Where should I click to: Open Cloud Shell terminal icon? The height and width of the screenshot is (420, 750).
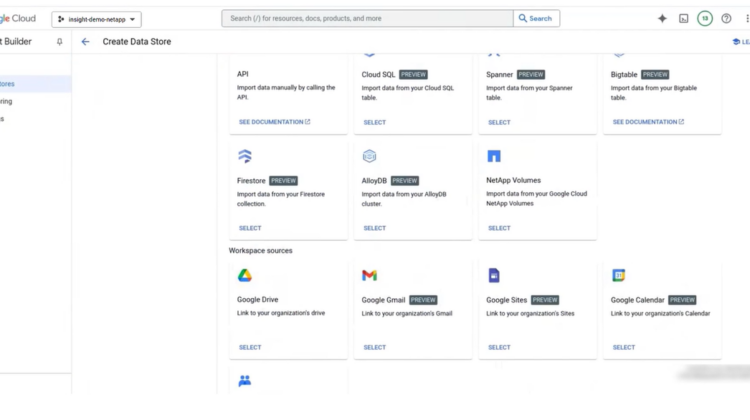coord(684,18)
